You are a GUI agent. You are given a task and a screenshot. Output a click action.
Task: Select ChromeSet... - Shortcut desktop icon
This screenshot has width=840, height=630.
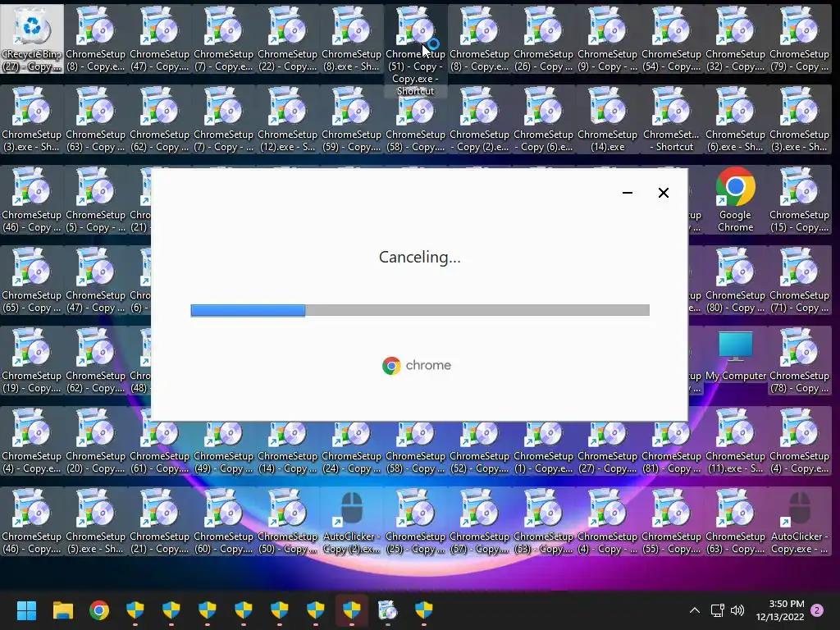(671, 119)
